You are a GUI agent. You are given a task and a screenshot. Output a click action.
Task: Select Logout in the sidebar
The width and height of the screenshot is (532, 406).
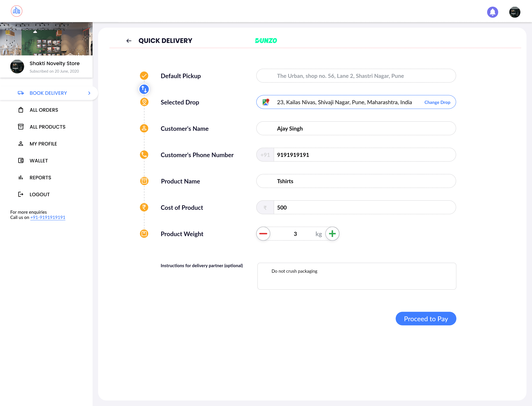40,194
